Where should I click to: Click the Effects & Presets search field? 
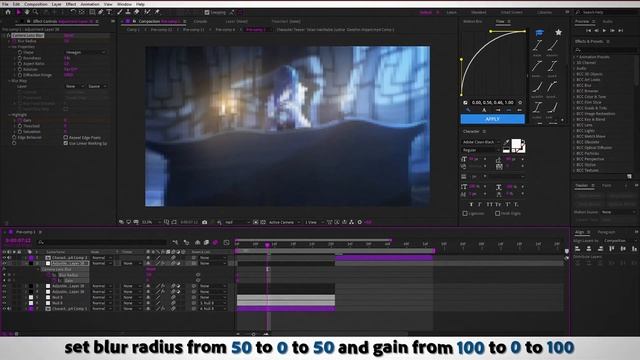[605, 50]
